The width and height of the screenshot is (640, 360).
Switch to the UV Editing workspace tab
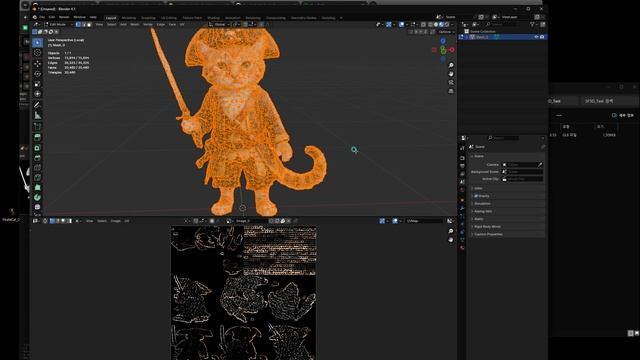[169, 18]
